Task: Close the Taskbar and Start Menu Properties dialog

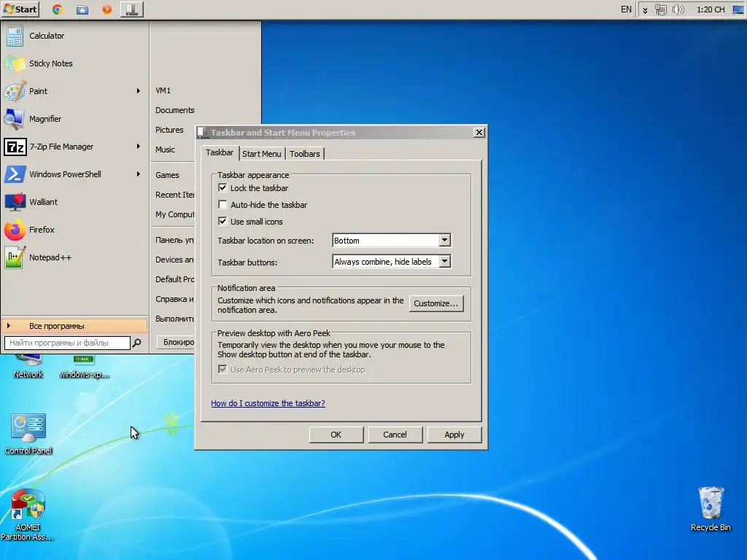Action: coord(479,133)
